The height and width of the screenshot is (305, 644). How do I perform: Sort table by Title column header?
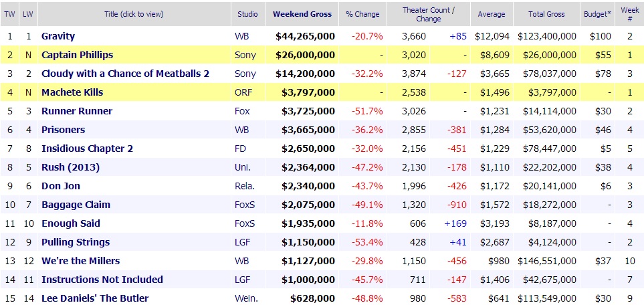pyautogui.click(x=134, y=14)
